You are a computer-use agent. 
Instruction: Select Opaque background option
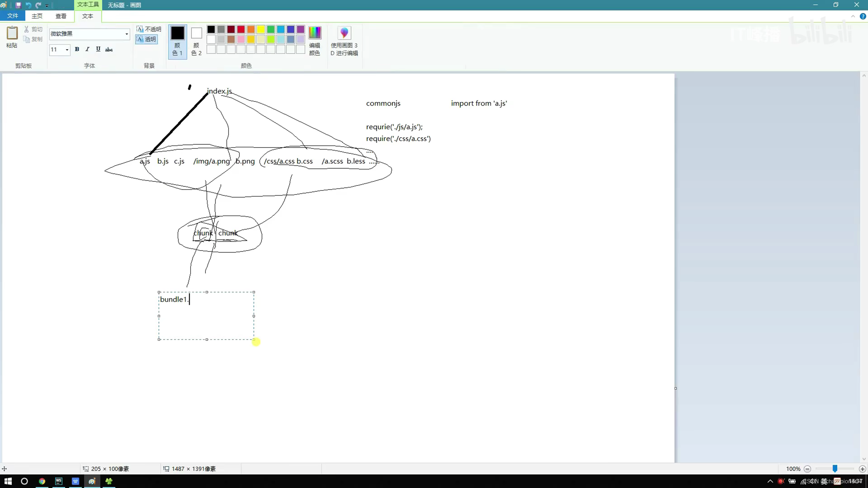(x=149, y=29)
